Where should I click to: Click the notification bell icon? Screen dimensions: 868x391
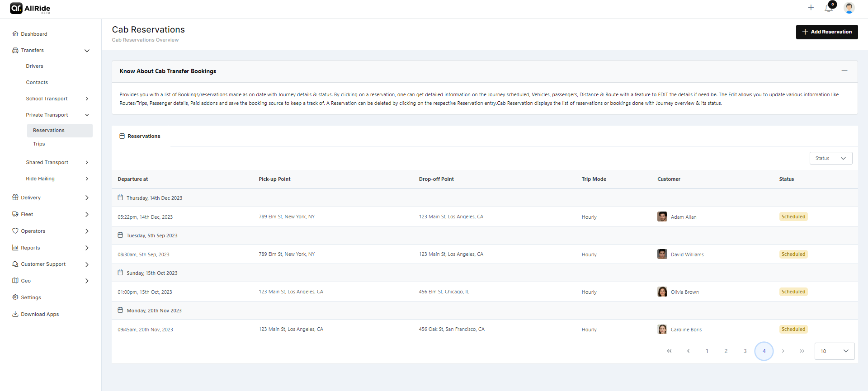coord(829,8)
